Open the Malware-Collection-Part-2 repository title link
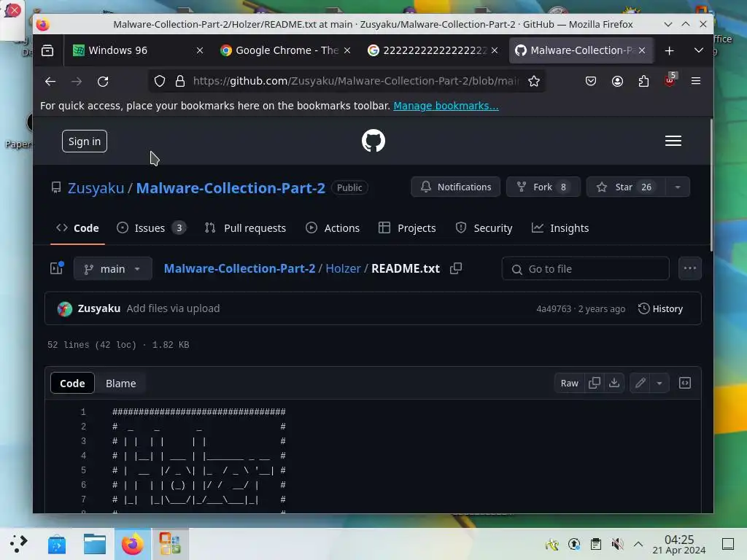The image size is (747, 560). [231, 188]
